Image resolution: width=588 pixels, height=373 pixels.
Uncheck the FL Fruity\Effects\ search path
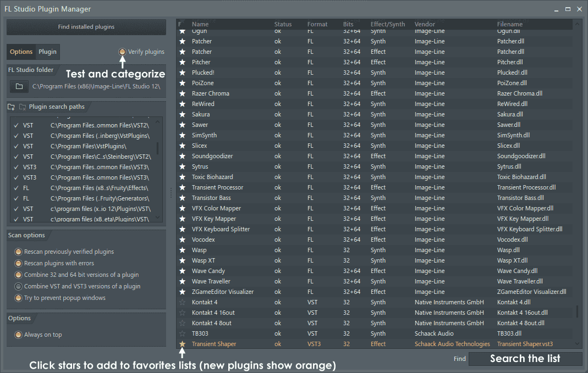(16, 188)
